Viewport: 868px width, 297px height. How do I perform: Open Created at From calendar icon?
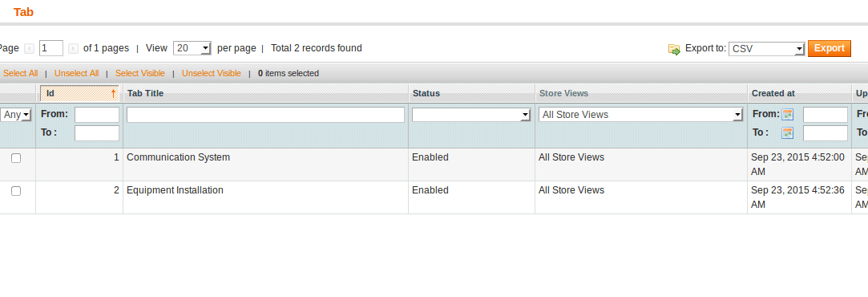(787, 115)
